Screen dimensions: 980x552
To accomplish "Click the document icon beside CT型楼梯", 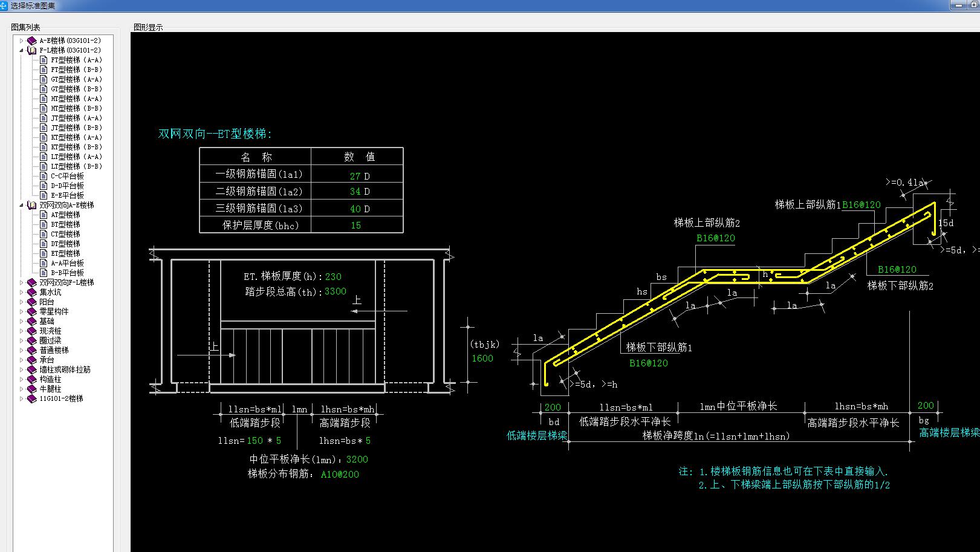I will pos(44,234).
